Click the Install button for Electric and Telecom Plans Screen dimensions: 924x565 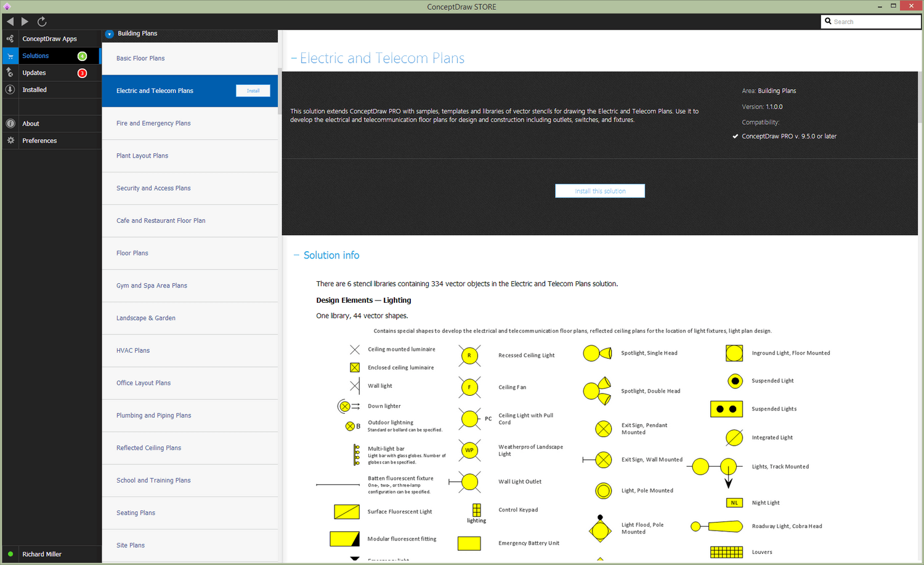pos(253,90)
